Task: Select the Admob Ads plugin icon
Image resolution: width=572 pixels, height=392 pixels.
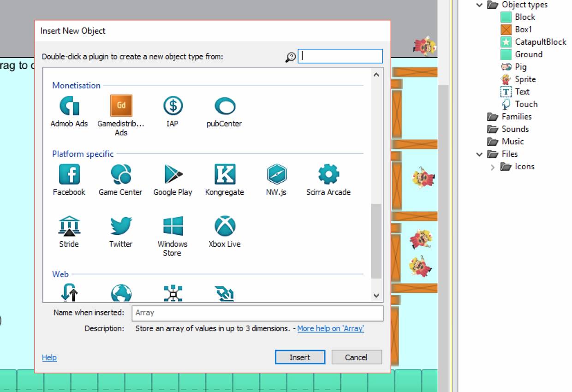Action: 69,106
